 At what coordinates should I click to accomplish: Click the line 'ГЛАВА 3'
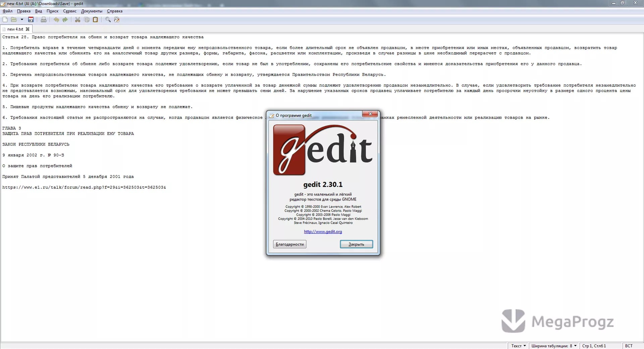tap(12, 128)
